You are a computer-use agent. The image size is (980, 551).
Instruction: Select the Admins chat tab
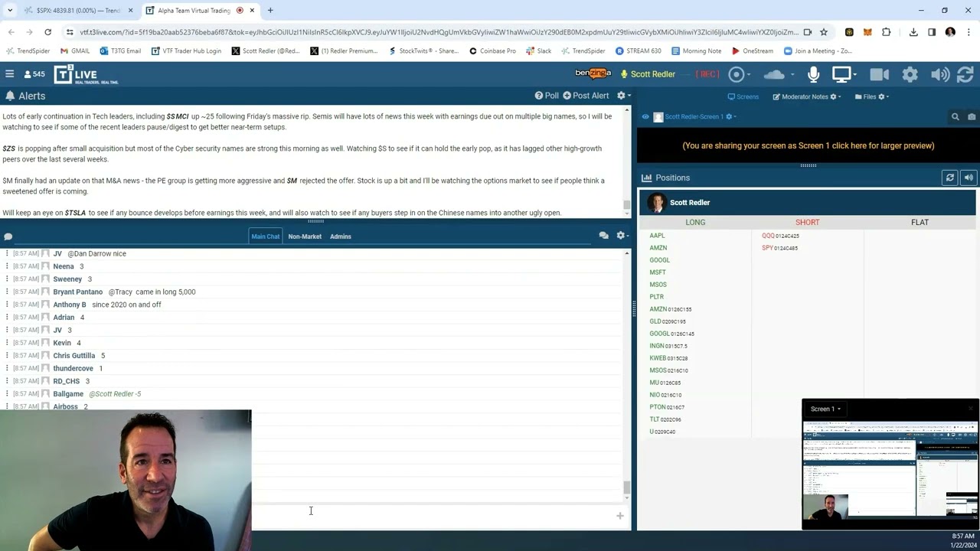(341, 236)
